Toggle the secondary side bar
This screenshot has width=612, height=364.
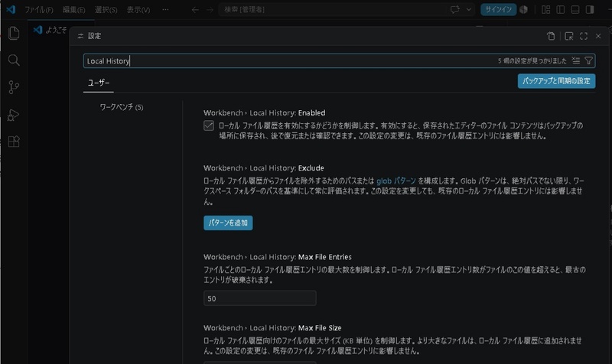pos(590,9)
